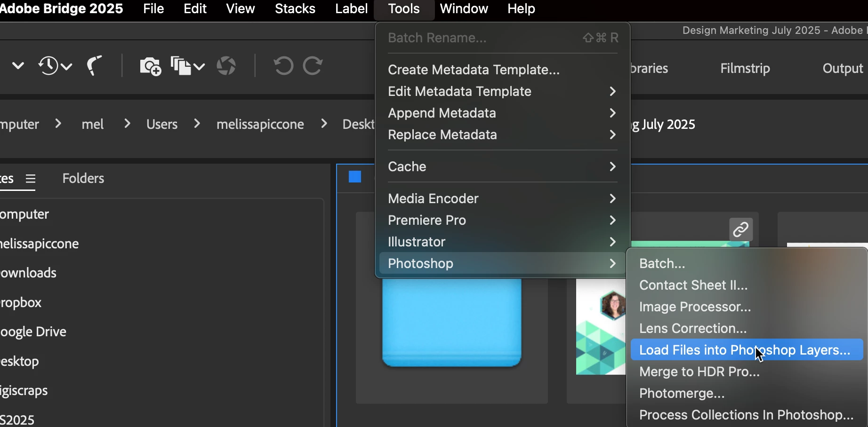868x427 pixels.
Task: Expand the refine dropdown arrow next to stacked files icon
Action: pyautogui.click(x=200, y=67)
